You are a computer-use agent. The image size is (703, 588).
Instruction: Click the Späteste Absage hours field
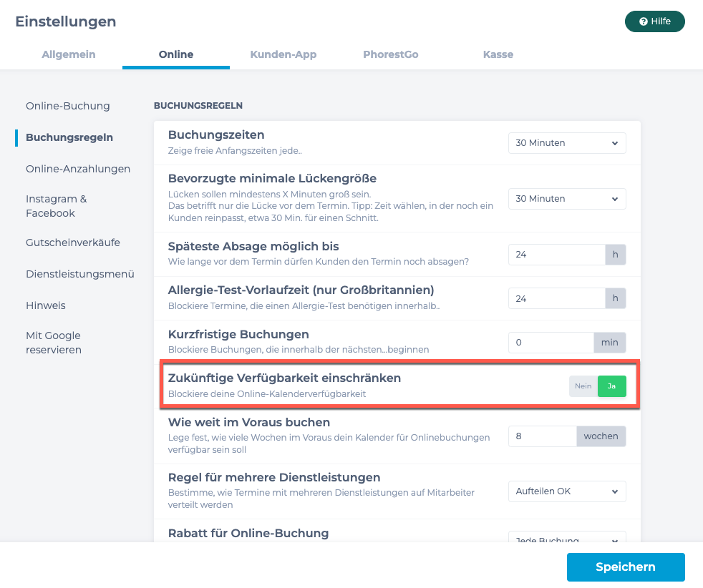tap(557, 255)
